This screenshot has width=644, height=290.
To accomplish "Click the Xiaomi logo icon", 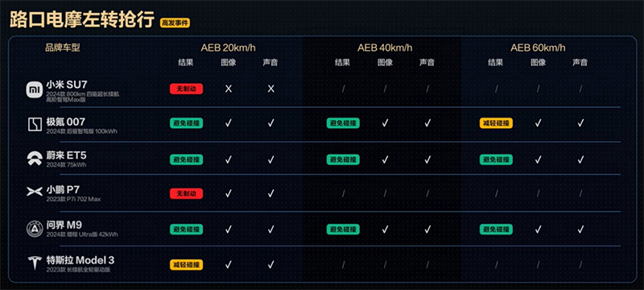I will [x=35, y=89].
